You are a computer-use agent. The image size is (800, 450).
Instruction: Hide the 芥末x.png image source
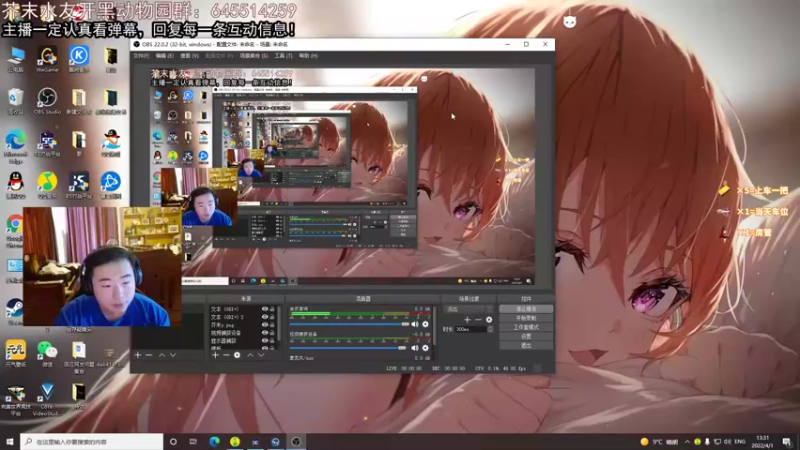click(265, 324)
